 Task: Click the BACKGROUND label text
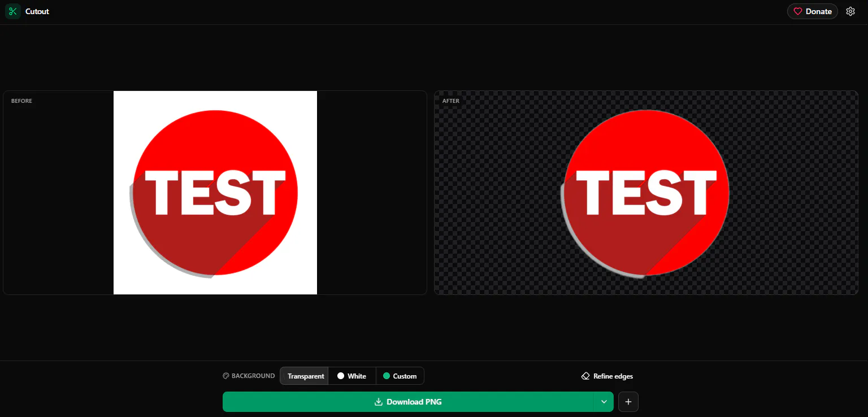253,376
